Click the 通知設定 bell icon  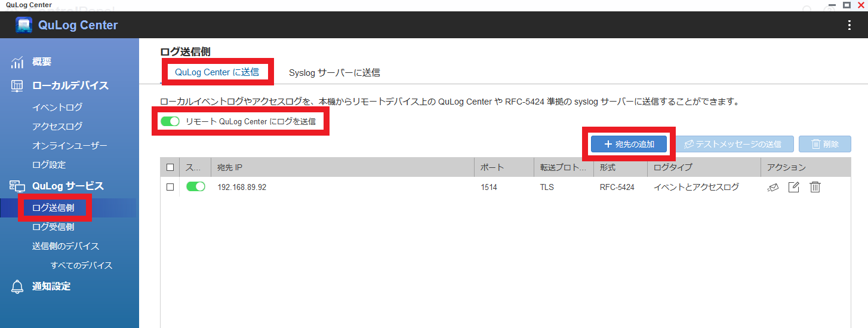[17, 287]
